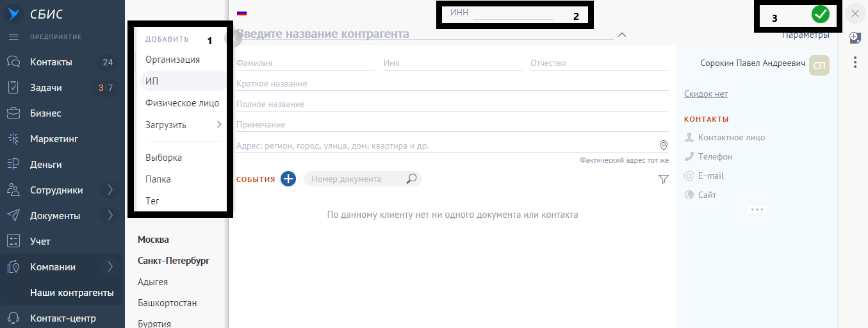
Task: Open Контакт-центр section
Action: coord(63,318)
